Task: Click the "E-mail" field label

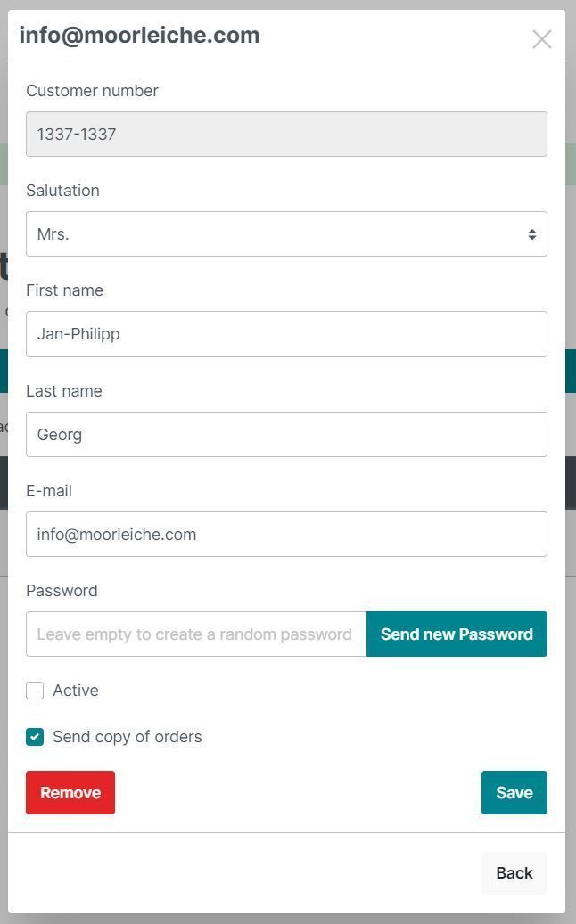Action: [49, 491]
